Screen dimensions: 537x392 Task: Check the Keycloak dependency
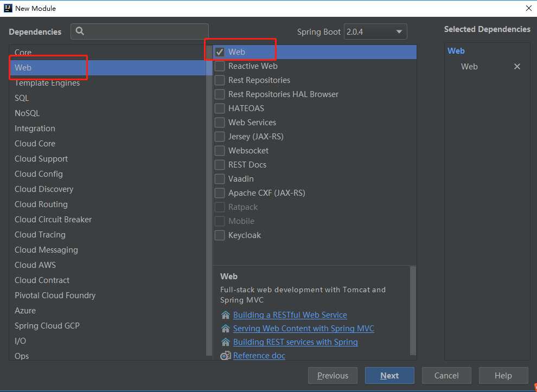[x=220, y=235]
